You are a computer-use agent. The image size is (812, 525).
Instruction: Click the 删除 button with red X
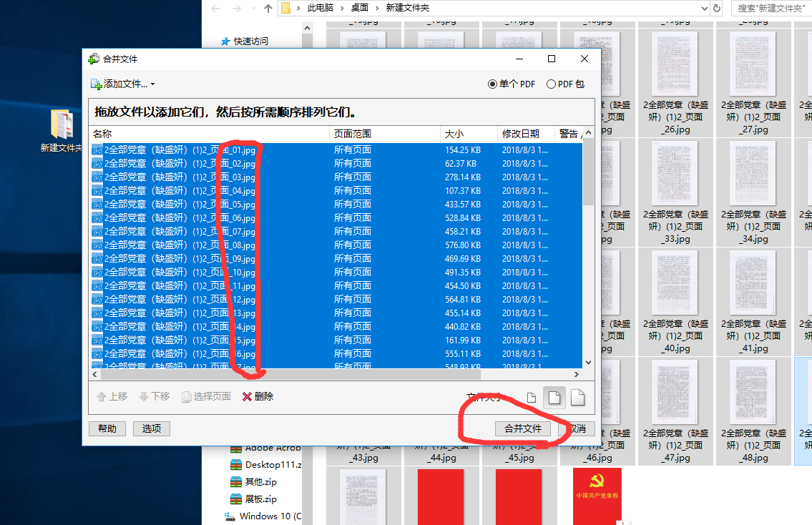tap(258, 396)
